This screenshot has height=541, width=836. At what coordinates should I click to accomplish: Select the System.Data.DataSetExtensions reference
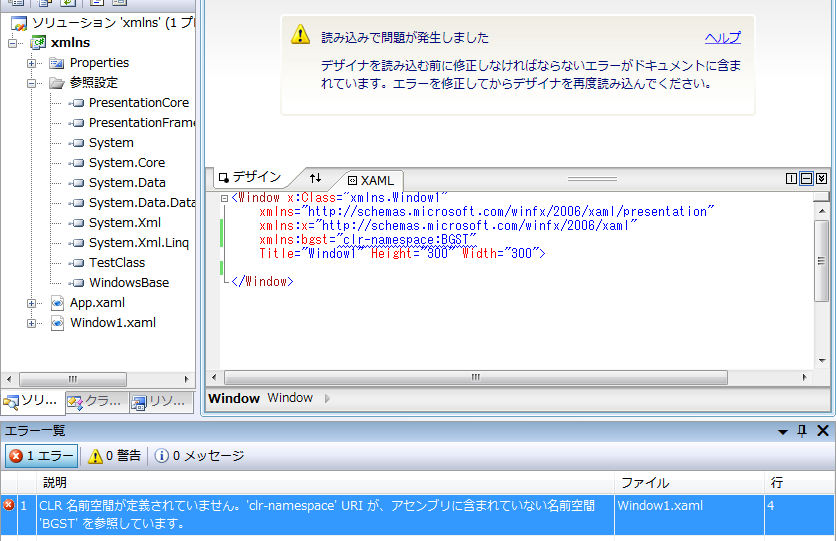142,203
